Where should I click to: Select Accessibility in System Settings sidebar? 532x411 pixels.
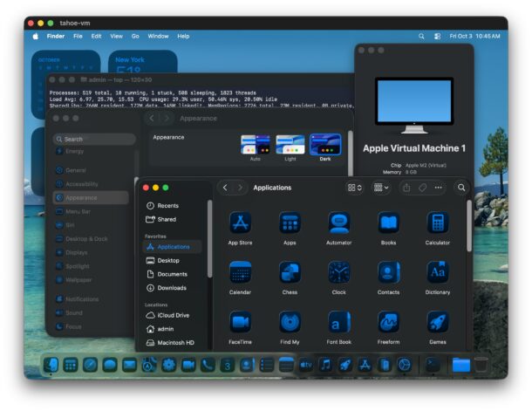(91, 184)
